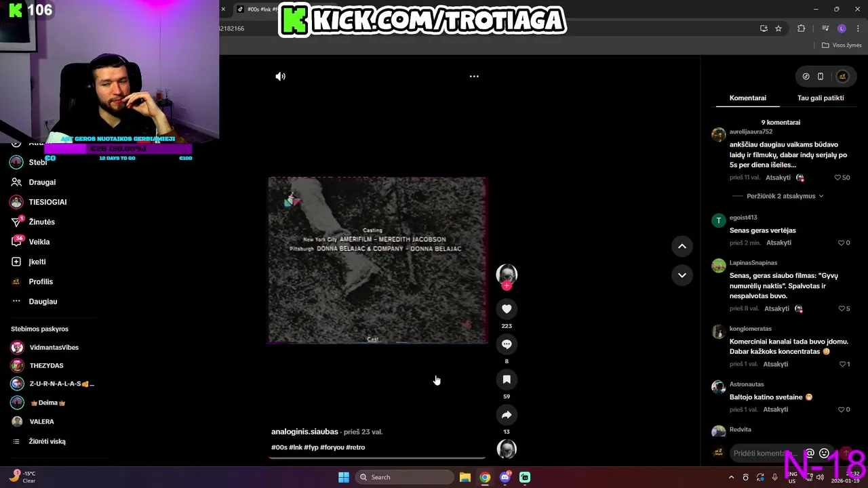
Task: Install app icon in address bar
Action: click(764, 28)
